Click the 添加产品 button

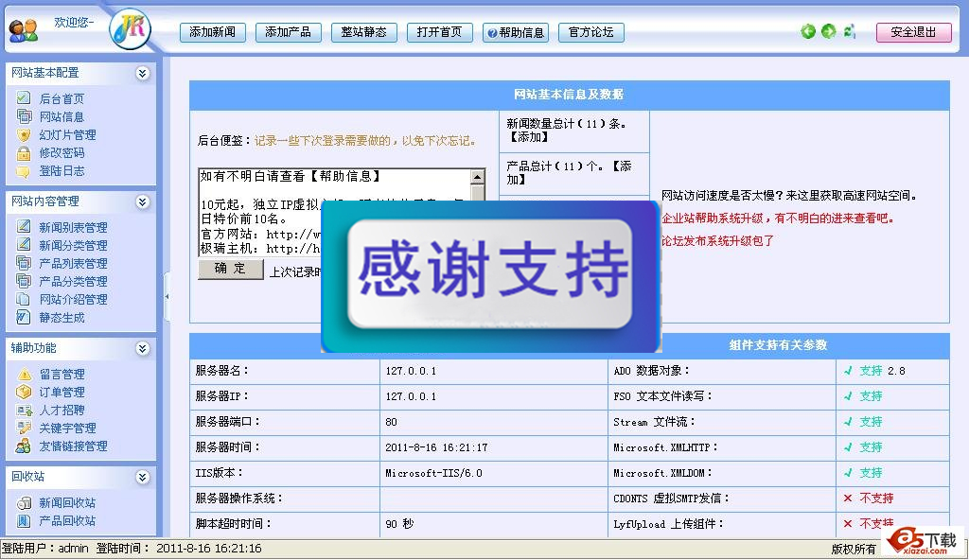pyautogui.click(x=288, y=32)
